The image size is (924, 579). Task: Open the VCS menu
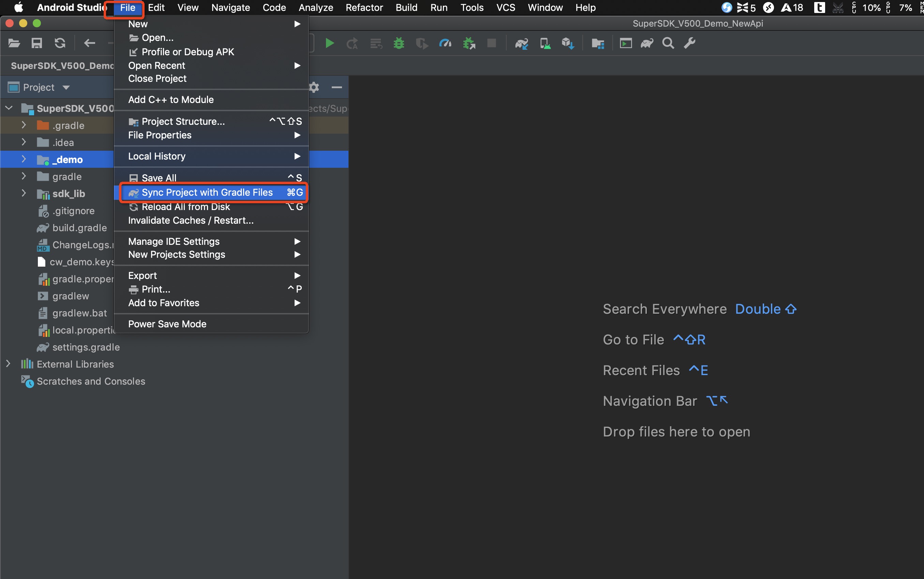pyautogui.click(x=505, y=7)
